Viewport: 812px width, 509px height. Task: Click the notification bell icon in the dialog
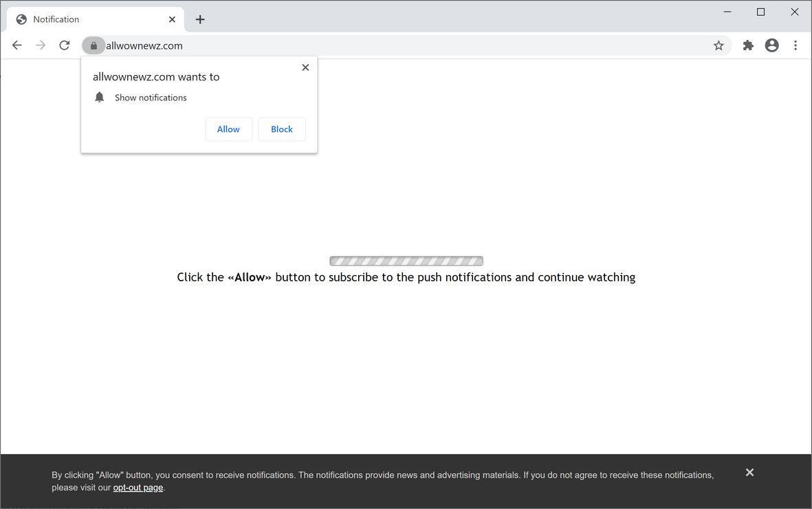pyautogui.click(x=99, y=97)
